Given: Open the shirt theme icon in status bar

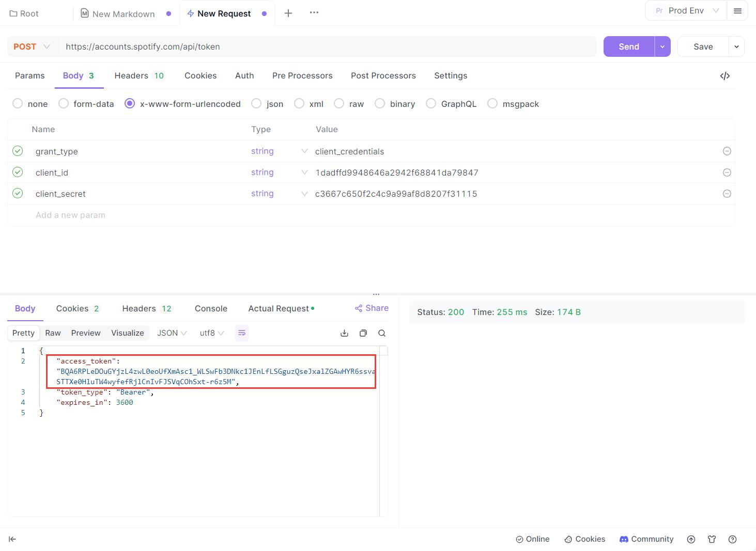Looking at the screenshot, I should coord(712,539).
